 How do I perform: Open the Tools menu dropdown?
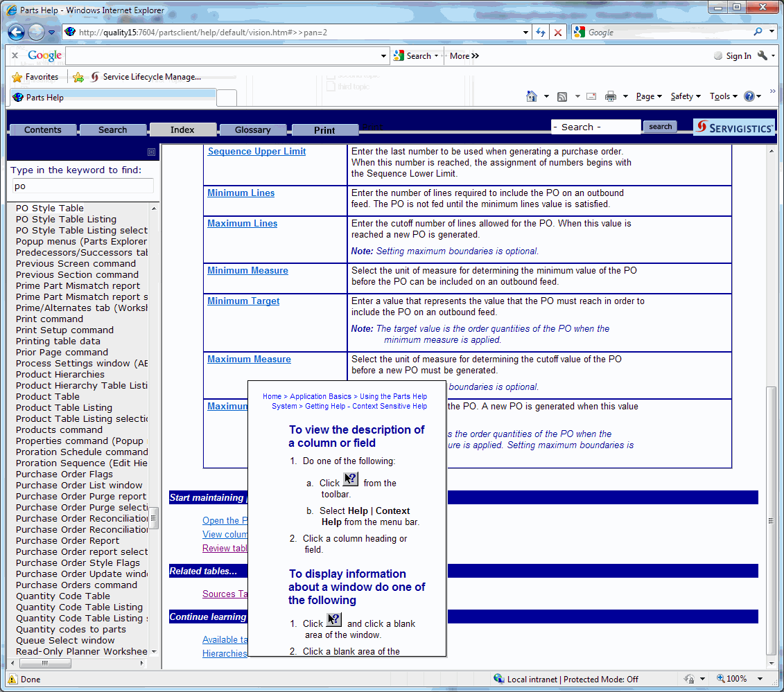(724, 96)
